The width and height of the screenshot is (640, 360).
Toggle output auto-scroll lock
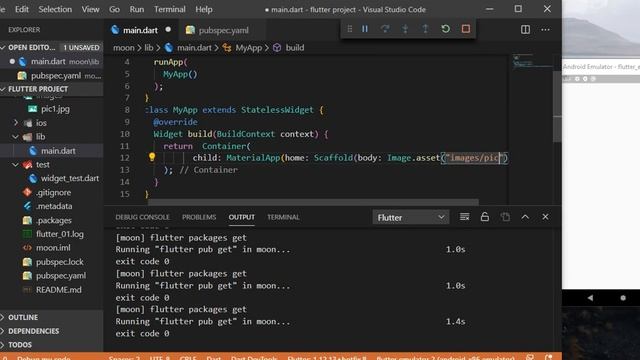[x=484, y=217]
